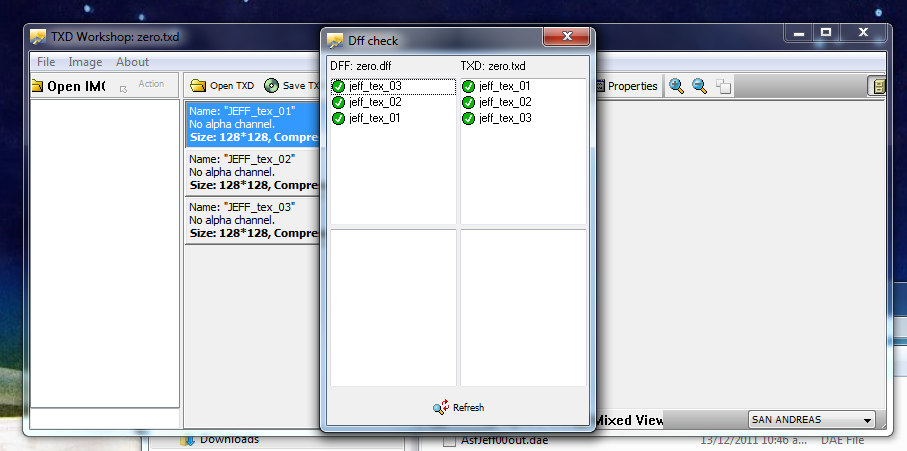Select the JEFF_tex_03 texture entry
The height and width of the screenshot is (451, 907).
(x=253, y=220)
